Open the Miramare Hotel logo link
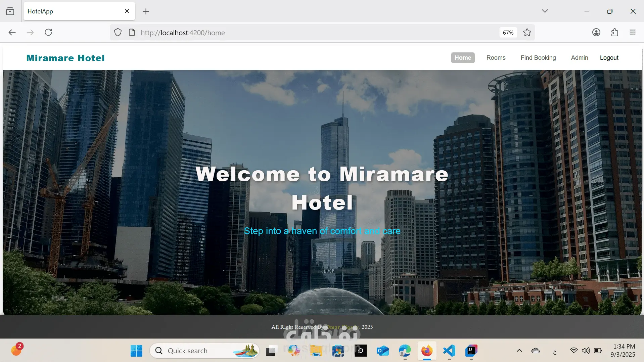This screenshot has height=362, width=644. click(x=65, y=58)
